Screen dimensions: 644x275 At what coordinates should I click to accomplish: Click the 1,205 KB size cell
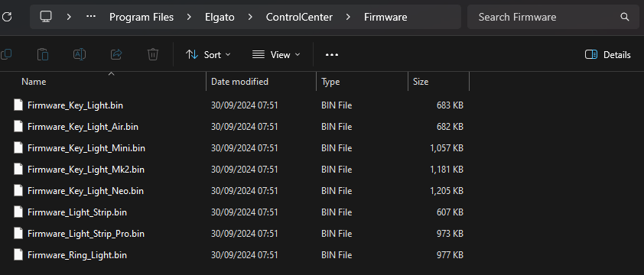click(x=447, y=191)
